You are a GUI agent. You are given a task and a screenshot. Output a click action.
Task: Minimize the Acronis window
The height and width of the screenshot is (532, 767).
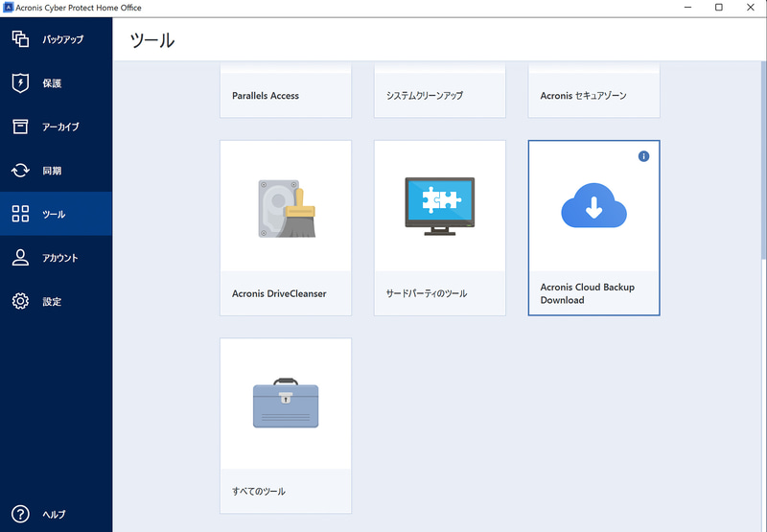(687, 8)
